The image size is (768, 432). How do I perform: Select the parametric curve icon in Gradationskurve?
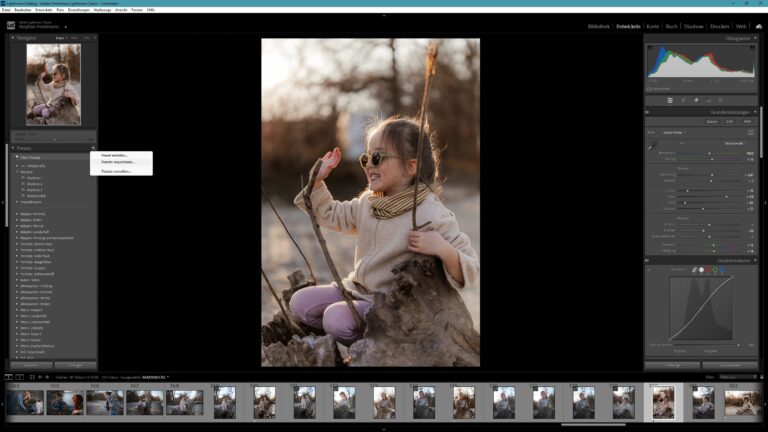(695, 270)
